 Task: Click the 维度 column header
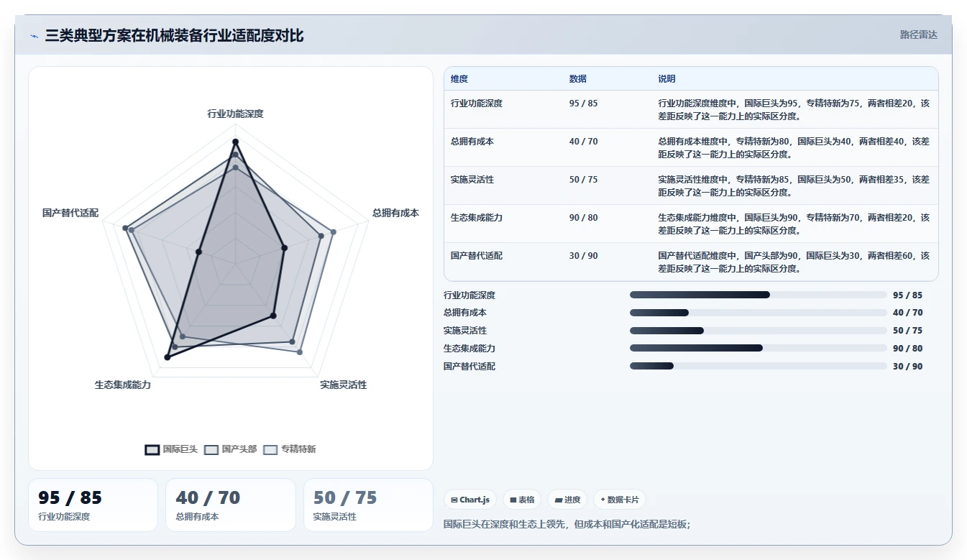pos(459,79)
